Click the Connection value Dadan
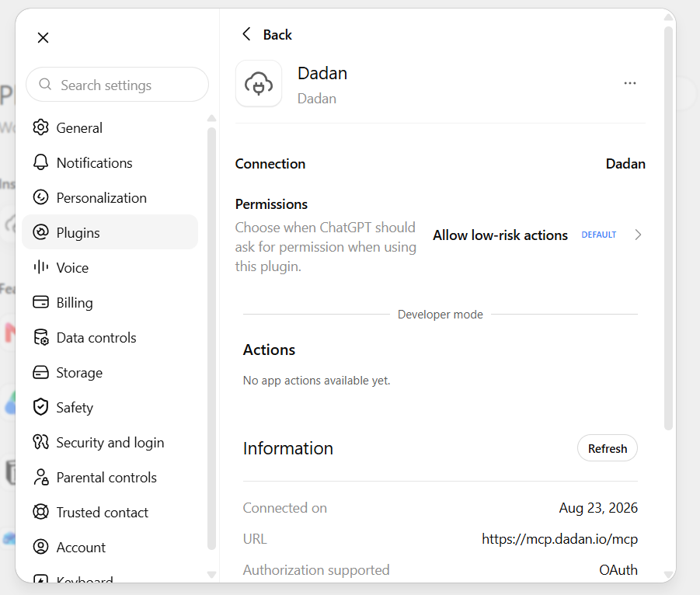The height and width of the screenshot is (595, 700). pyautogui.click(x=625, y=164)
